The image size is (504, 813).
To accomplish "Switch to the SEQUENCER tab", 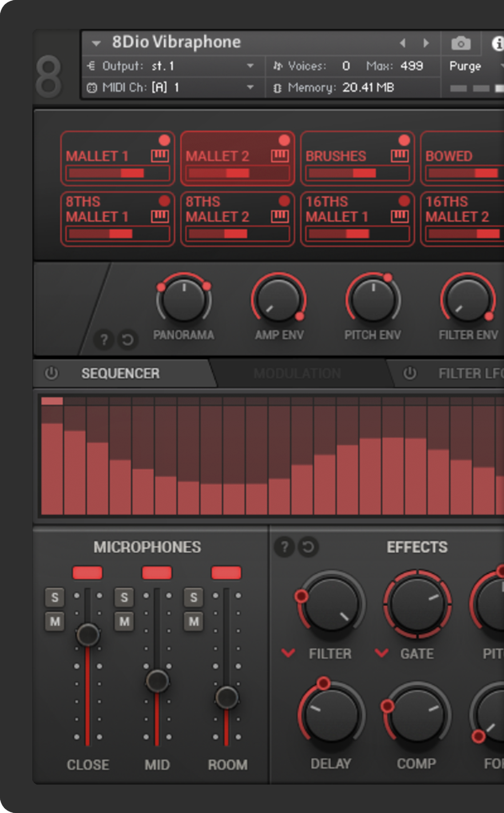I will pos(120,373).
